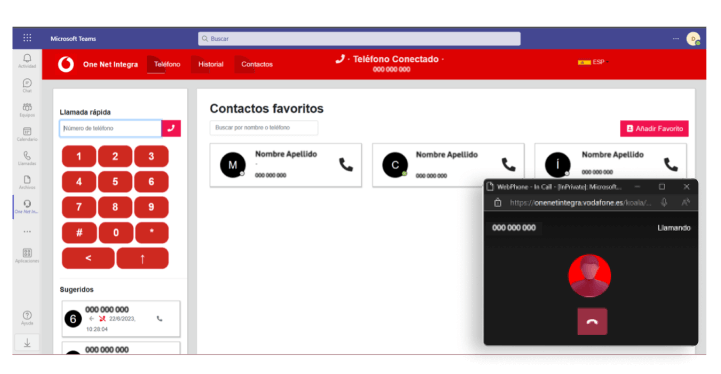Open Chat in the Teams sidebar
Viewport: 721px width, 374px height.
pyautogui.click(x=27, y=85)
